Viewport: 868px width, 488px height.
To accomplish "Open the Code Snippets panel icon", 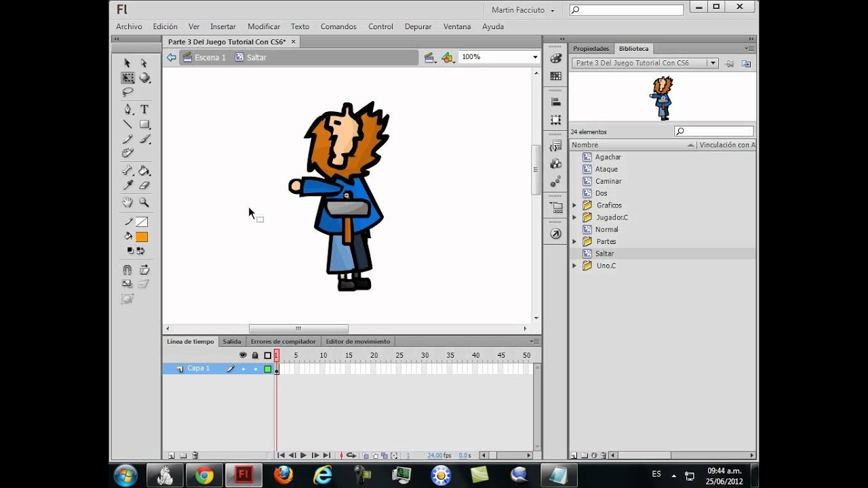I will pos(555,146).
